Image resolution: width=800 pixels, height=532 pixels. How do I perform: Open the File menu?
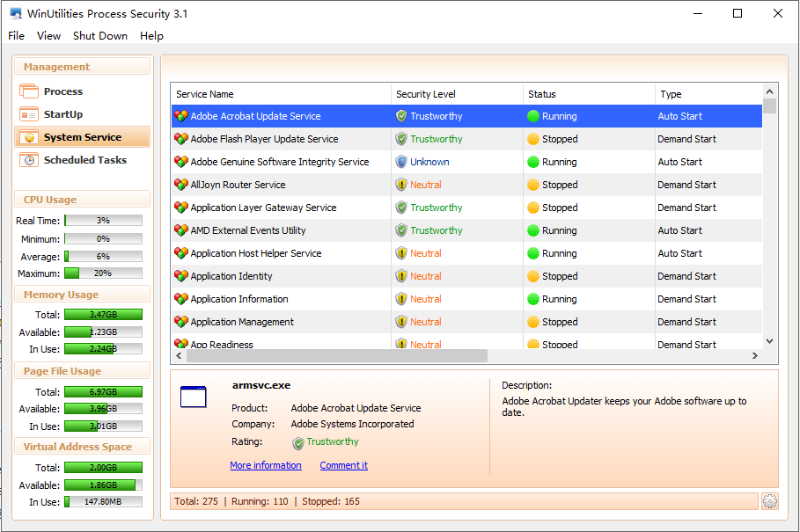click(17, 36)
